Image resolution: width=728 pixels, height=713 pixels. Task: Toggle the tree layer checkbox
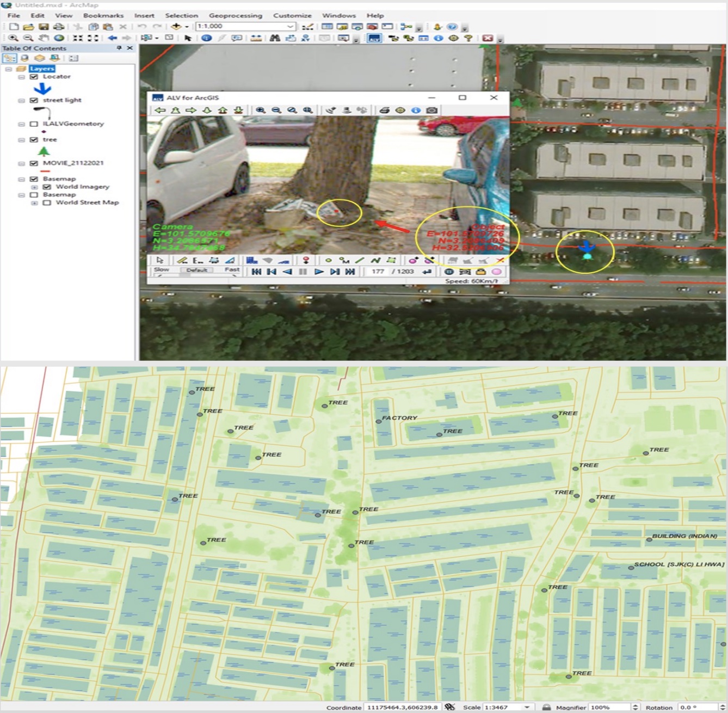click(34, 140)
